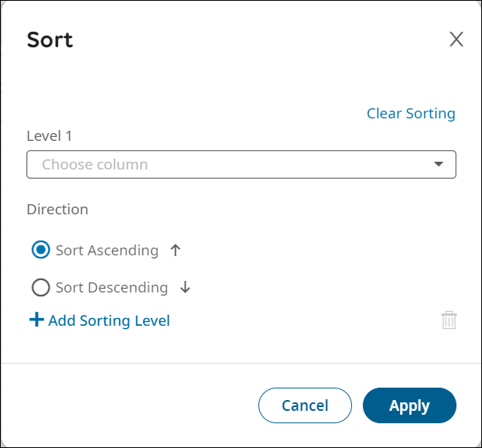The width and height of the screenshot is (482, 448).
Task: Click the down arrow descending icon
Action: click(x=185, y=288)
